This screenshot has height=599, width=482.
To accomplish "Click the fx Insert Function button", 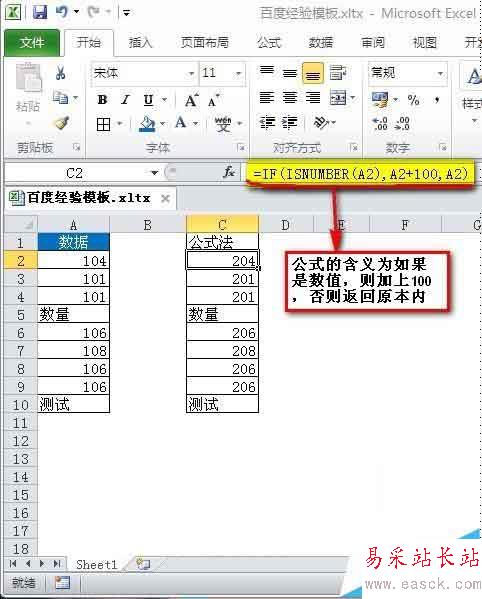I will tap(229, 173).
